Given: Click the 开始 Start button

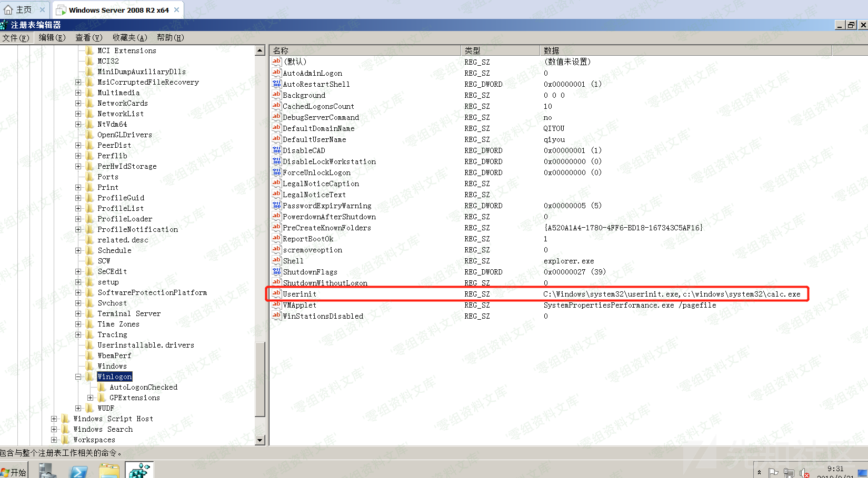Looking at the screenshot, I should [x=14, y=472].
